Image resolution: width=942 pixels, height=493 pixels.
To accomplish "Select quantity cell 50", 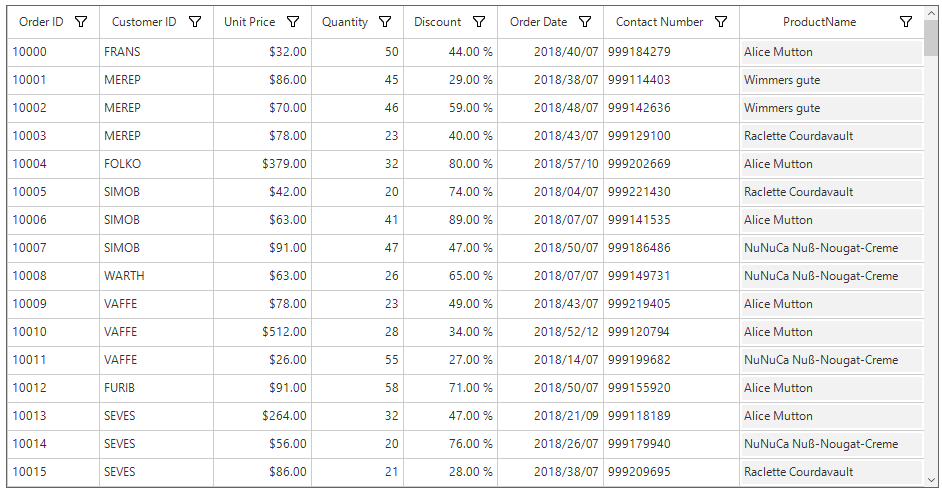I will pyautogui.click(x=357, y=52).
